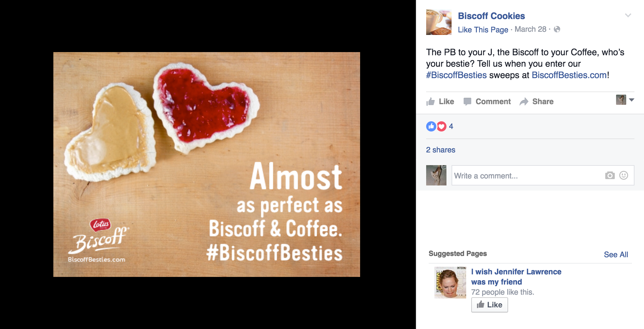This screenshot has width=644, height=329.
Task: Click the Comment speech bubble icon
Action: [x=467, y=102]
